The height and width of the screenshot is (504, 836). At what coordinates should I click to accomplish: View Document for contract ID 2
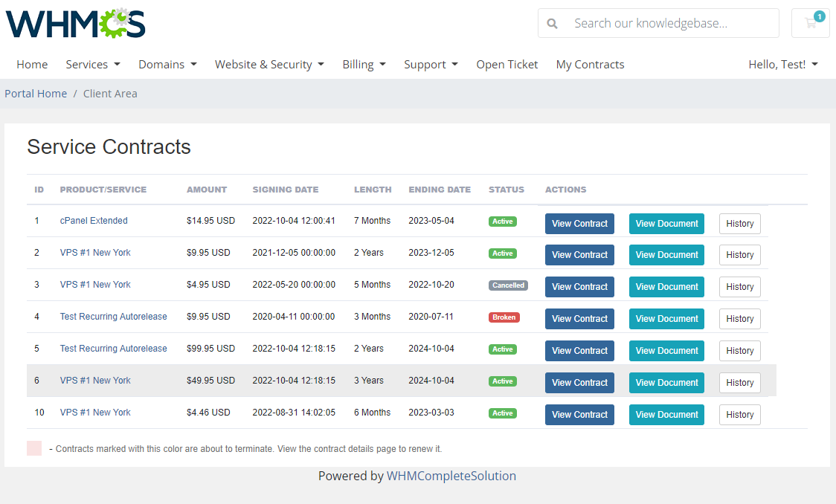(x=666, y=255)
